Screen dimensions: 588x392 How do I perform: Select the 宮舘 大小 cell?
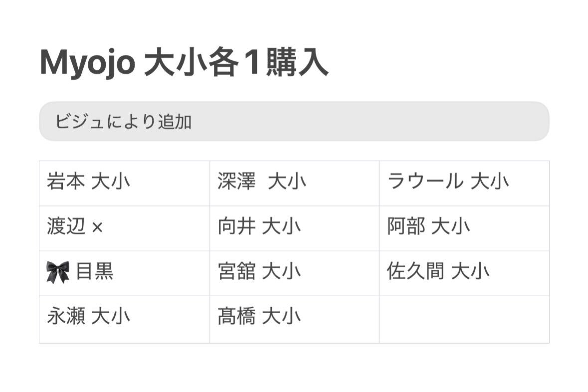pos(294,273)
